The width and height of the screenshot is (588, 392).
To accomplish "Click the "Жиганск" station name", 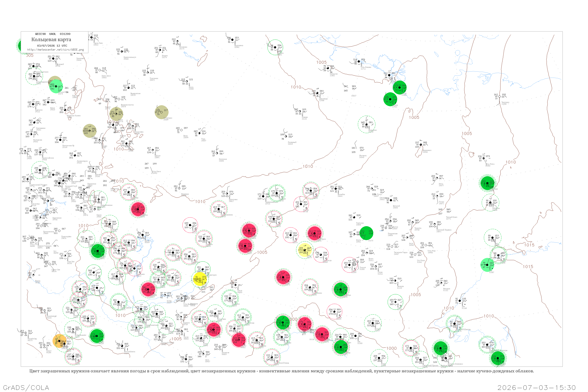I will [x=363, y=156].
